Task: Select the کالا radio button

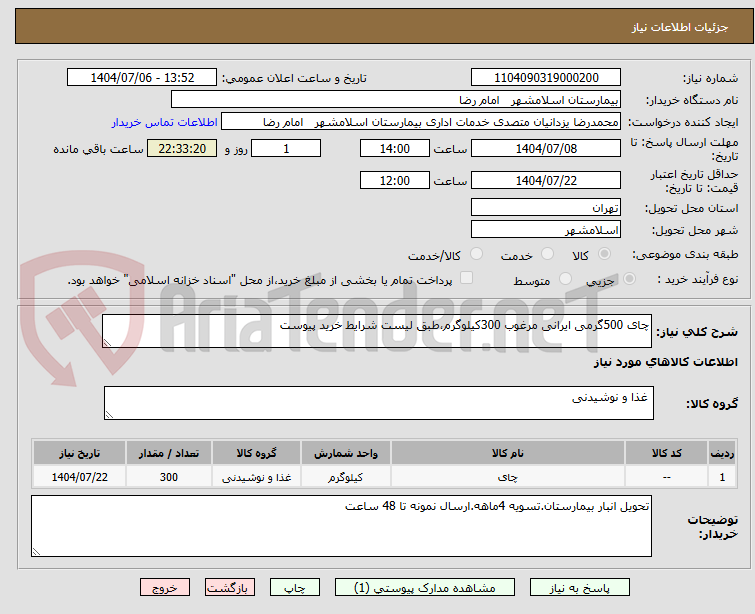Action: coord(604,254)
